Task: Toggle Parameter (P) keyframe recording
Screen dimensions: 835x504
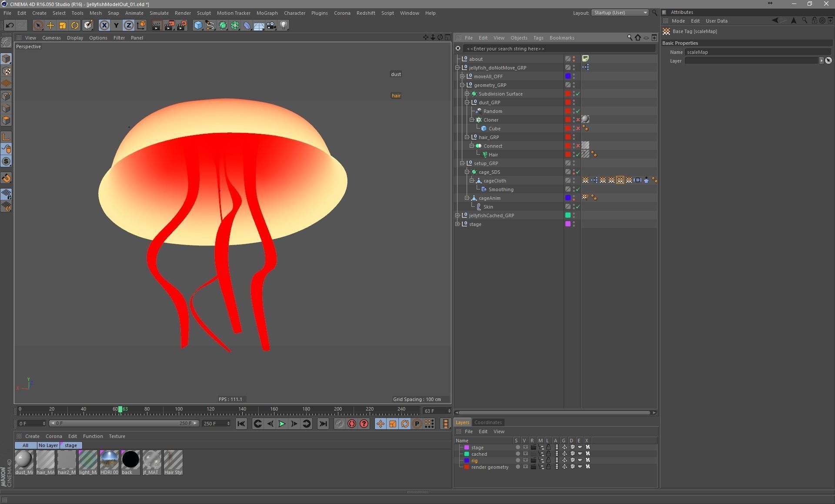Action: (x=417, y=424)
